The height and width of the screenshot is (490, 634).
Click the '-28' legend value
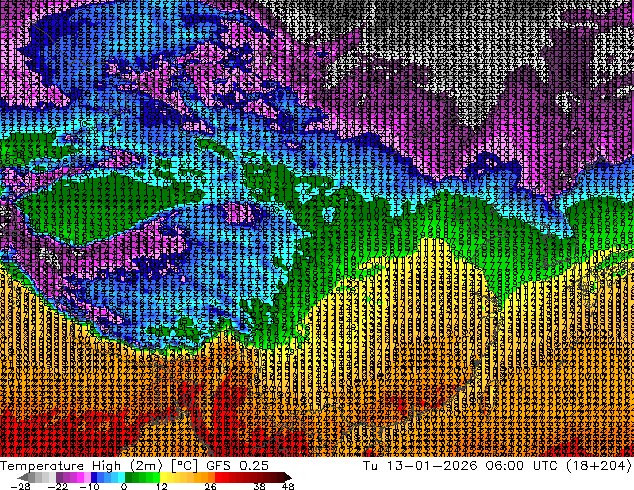tap(20, 486)
